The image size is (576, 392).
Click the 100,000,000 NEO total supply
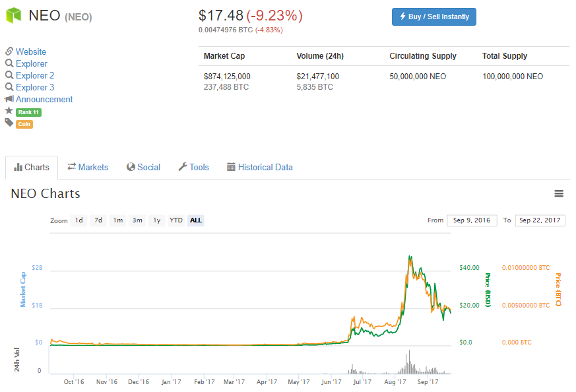coord(513,77)
